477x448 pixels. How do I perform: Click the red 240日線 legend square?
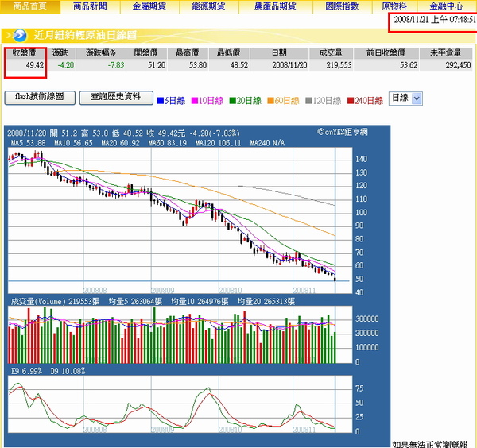[350, 99]
